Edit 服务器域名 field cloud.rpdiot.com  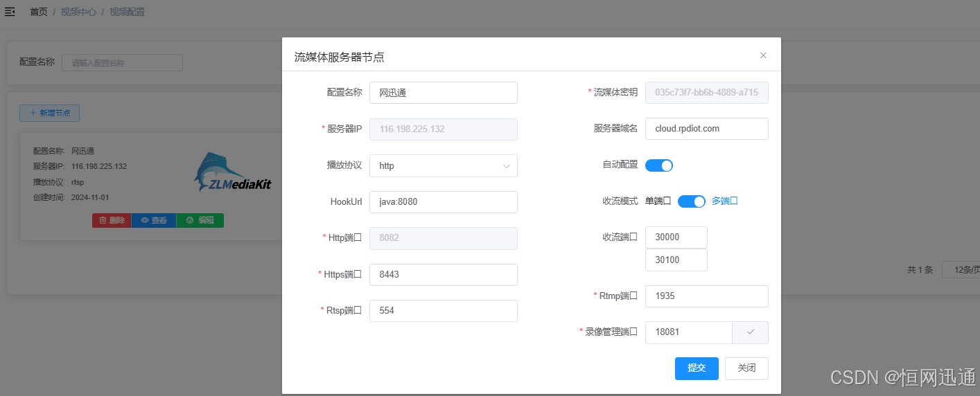coord(707,129)
